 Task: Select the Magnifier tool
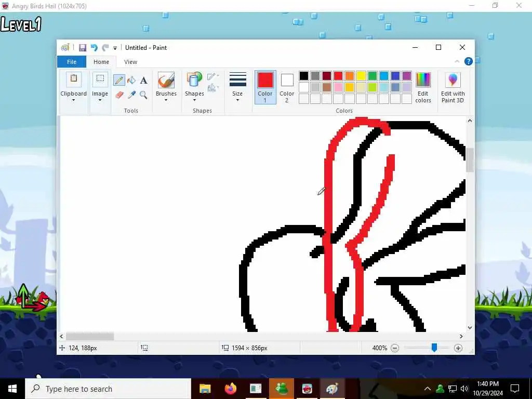pyautogui.click(x=143, y=95)
